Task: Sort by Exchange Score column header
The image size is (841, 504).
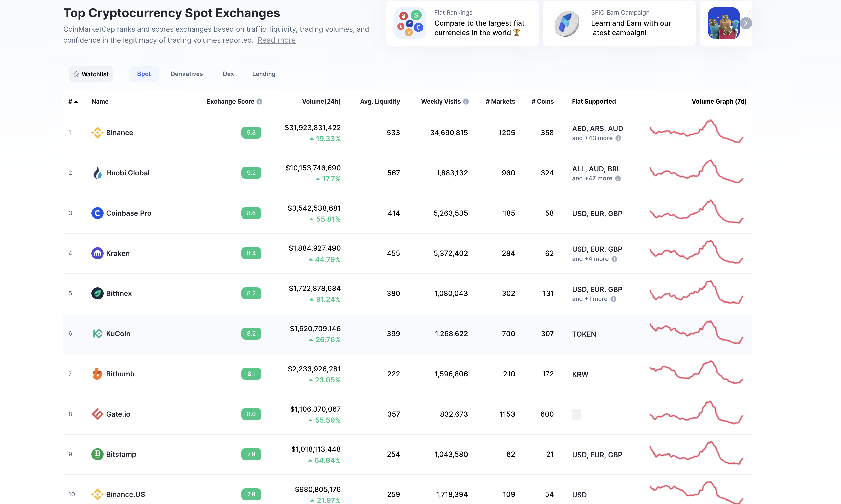Action: click(230, 102)
